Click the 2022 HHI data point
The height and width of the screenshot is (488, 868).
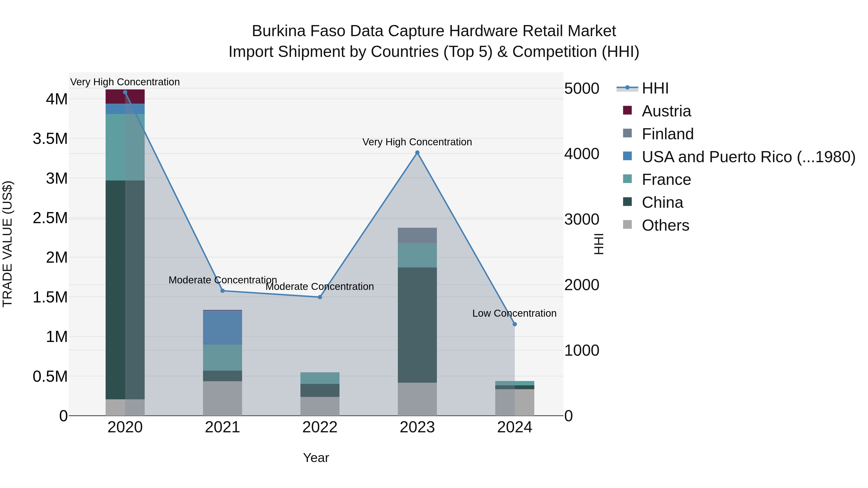(320, 297)
